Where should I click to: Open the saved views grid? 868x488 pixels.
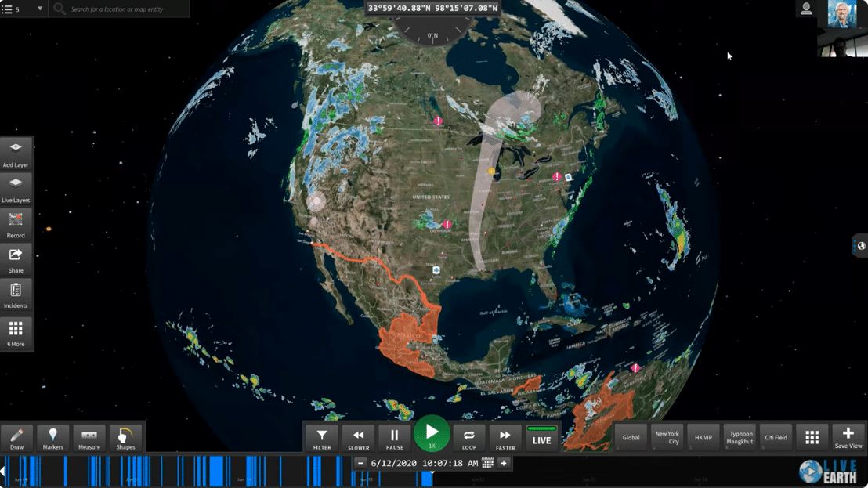pos(812,438)
